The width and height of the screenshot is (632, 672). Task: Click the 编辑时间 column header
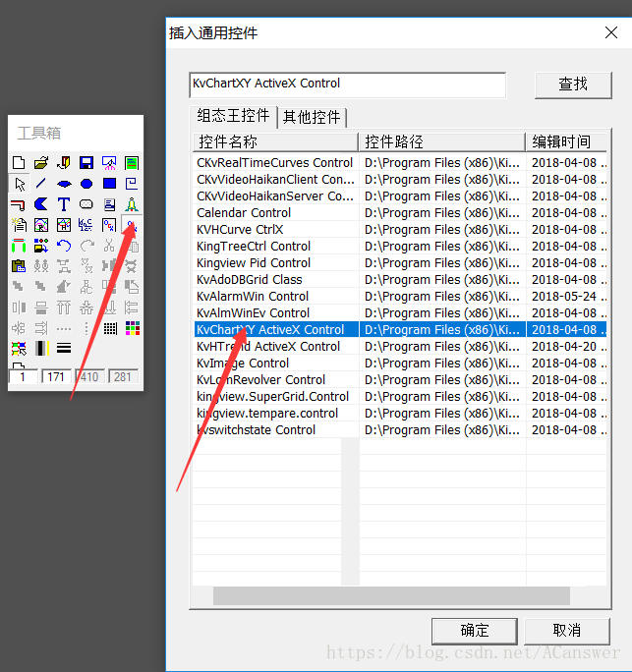coord(566,141)
